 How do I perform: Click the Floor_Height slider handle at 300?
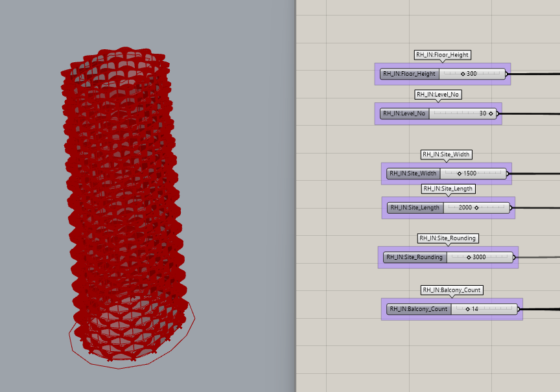pyautogui.click(x=463, y=74)
